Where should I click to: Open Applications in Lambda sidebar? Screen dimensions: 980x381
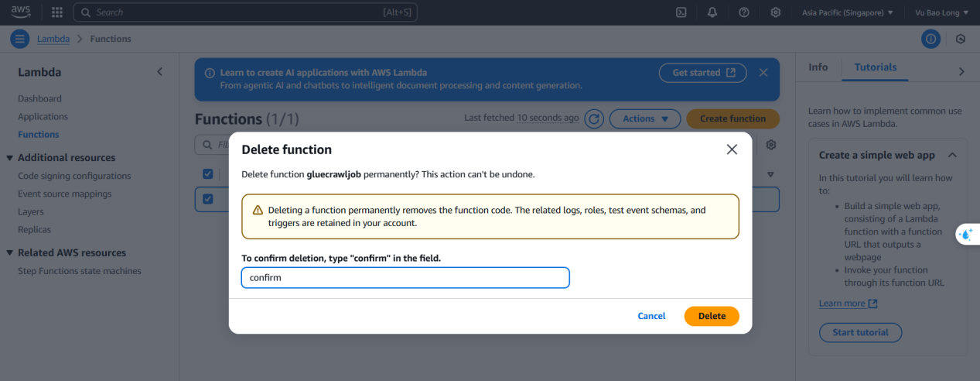tap(43, 116)
